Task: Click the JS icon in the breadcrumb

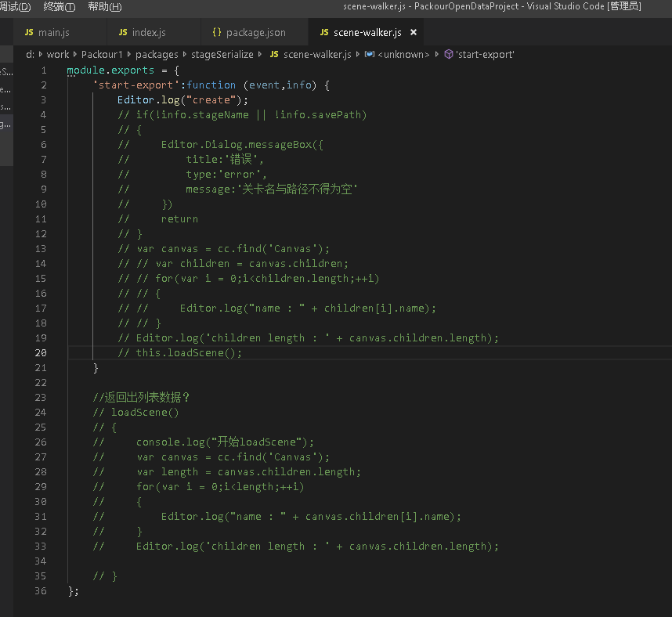Action: (274, 54)
